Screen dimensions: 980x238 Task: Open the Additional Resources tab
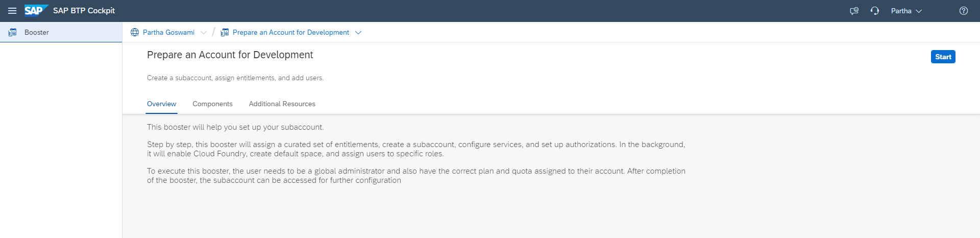282,104
